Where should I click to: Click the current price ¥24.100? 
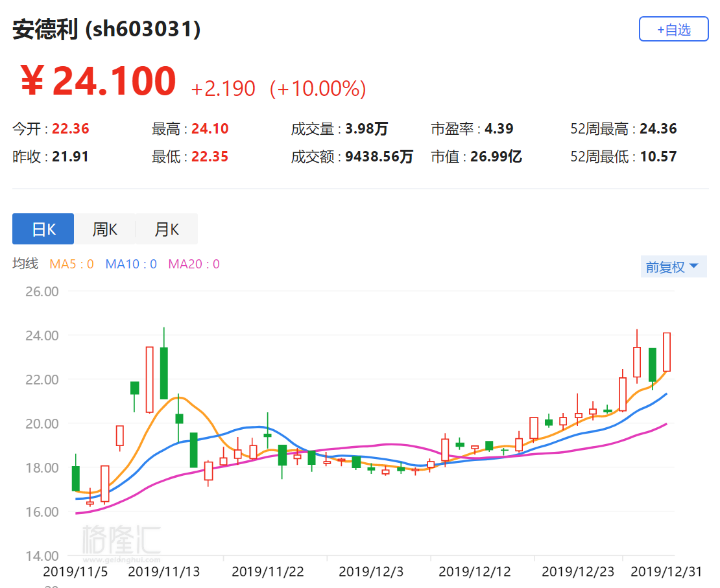point(98,81)
